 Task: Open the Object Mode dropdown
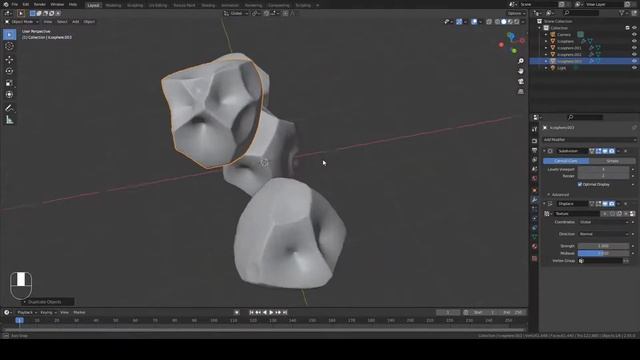coord(22,22)
